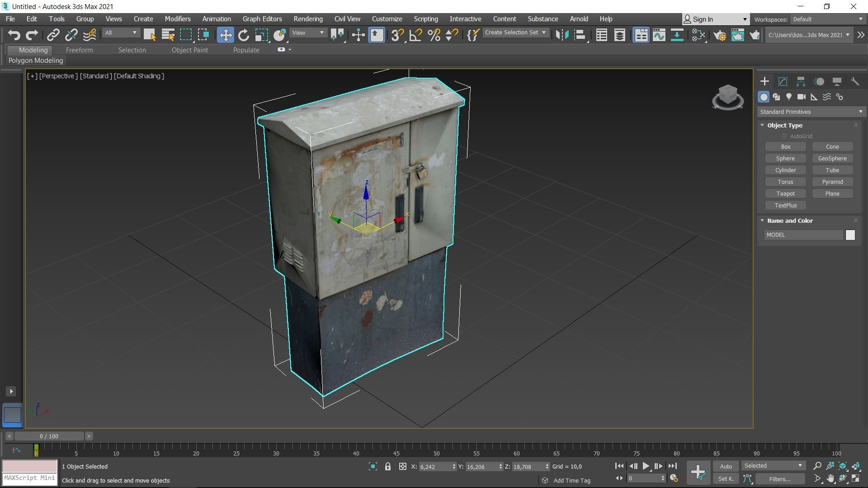Click the Mirror tool icon
Image resolution: width=868 pixels, height=488 pixels.
(562, 35)
